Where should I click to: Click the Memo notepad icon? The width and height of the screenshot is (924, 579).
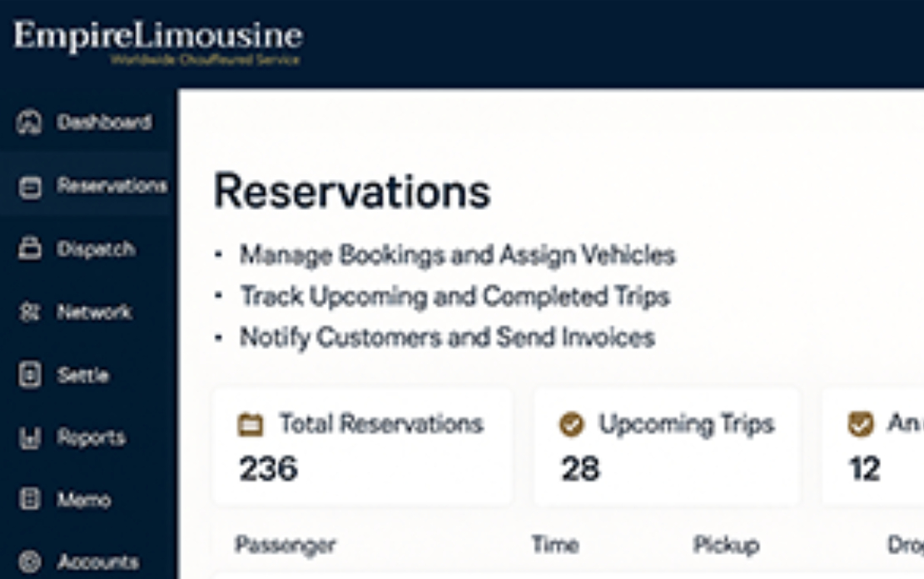tap(29, 499)
